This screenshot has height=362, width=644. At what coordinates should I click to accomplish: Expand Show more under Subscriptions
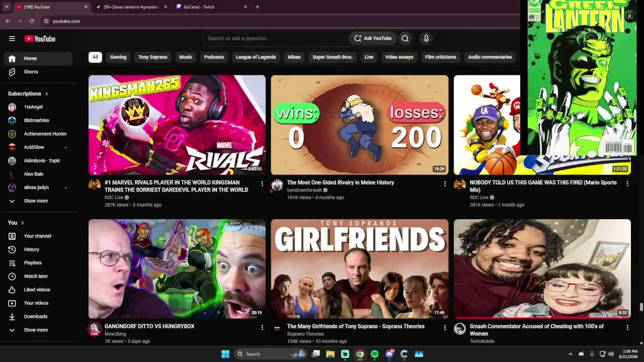tap(38, 201)
